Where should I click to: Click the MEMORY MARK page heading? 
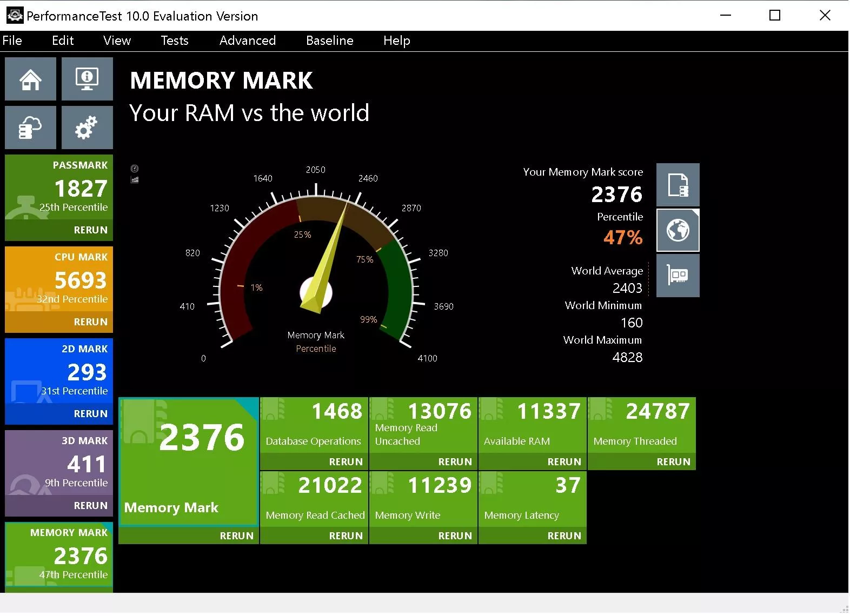(221, 81)
